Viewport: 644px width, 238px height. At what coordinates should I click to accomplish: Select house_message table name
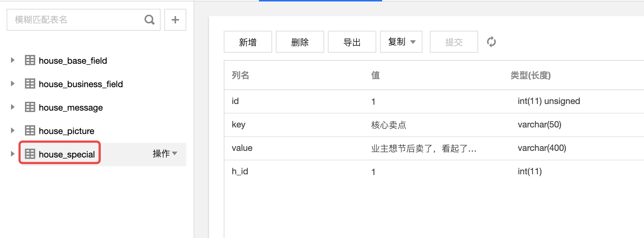(71, 108)
